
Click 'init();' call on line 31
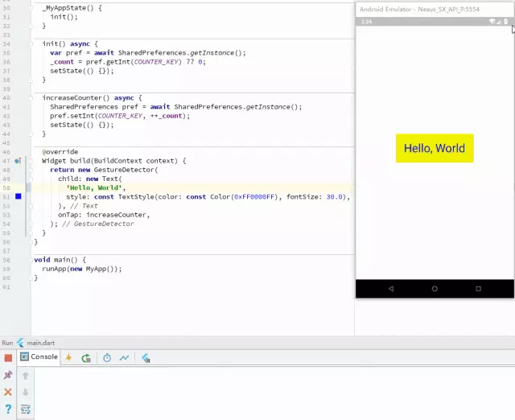[64, 17]
